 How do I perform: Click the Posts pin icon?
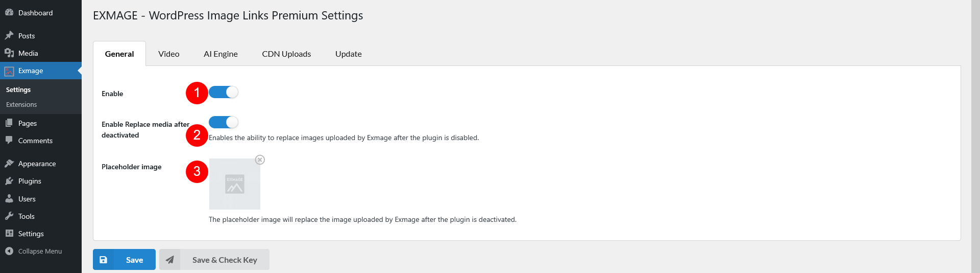(9, 36)
